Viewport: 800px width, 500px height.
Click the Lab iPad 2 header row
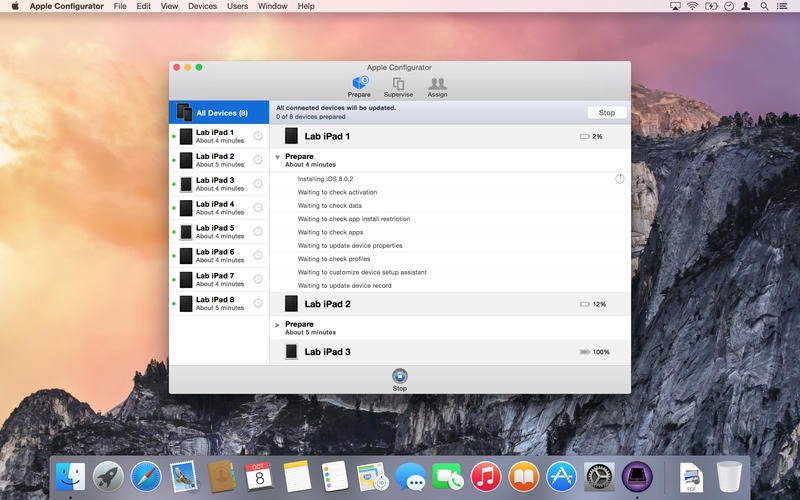[450, 304]
